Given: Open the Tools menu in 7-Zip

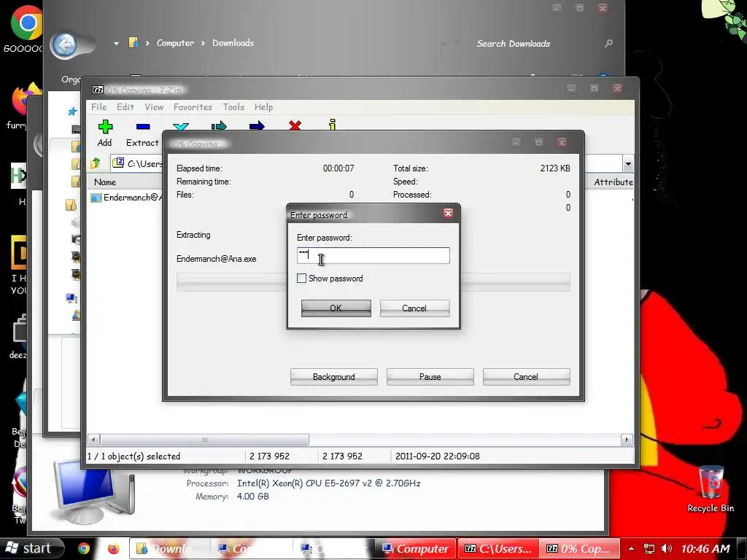Looking at the screenshot, I should (x=233, y=107).
